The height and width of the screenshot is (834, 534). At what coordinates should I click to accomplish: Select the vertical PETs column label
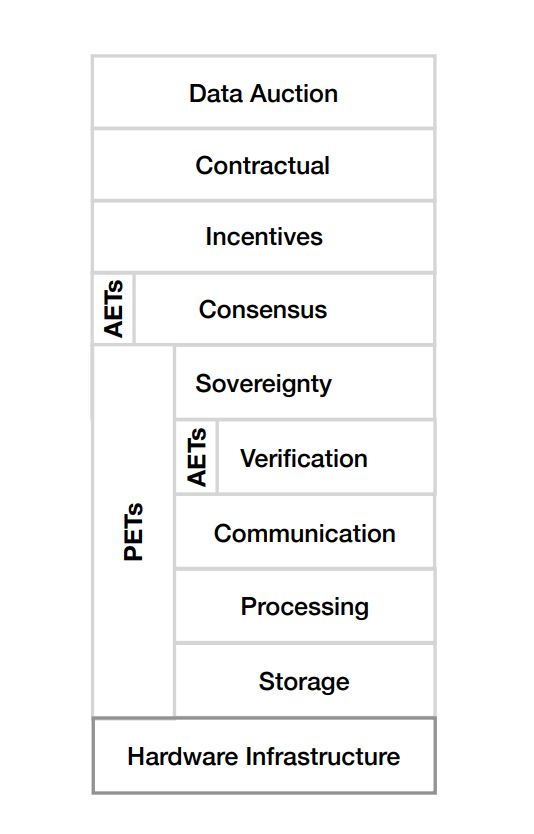click(x=134, y=531)
